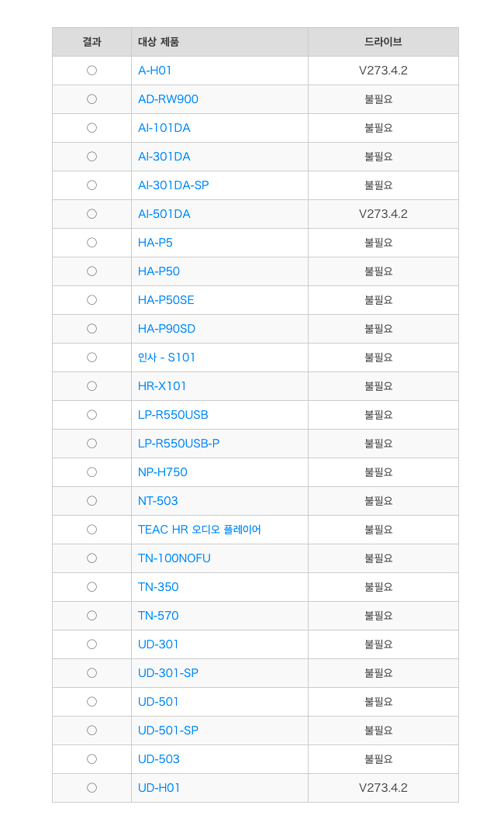The image size is (504, 829).
Task: Click the 드라이브 column header
Action: 383,42
